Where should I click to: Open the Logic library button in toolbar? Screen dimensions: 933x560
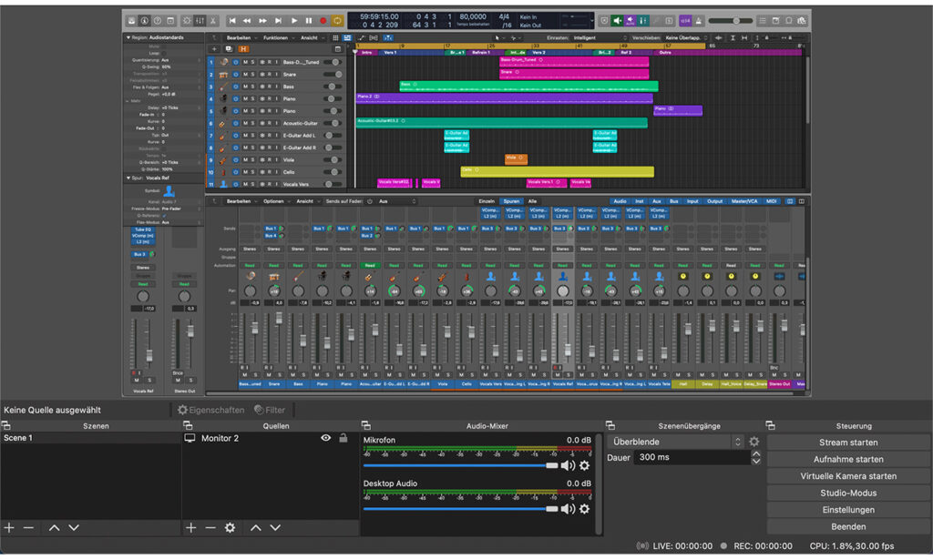click(131, 21)
